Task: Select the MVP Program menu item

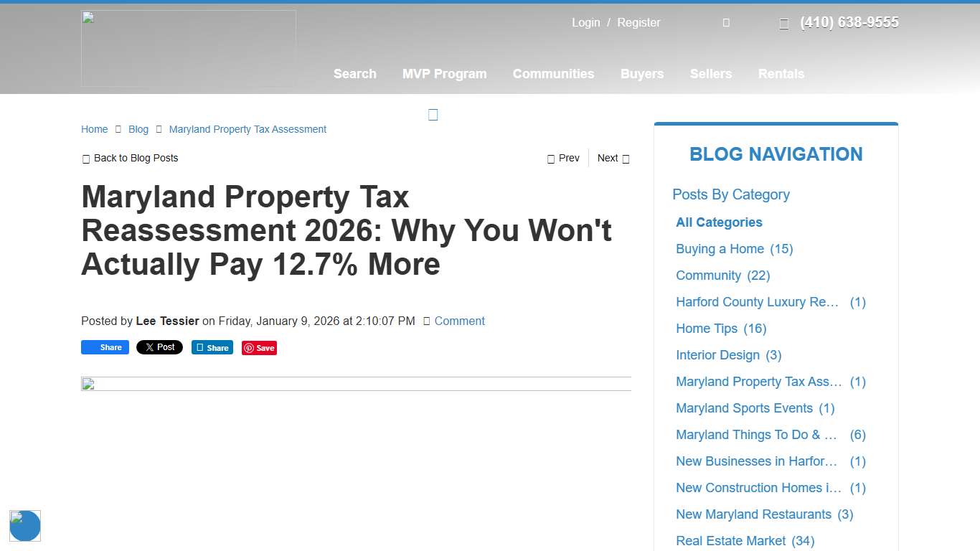Action: (444, 74)
